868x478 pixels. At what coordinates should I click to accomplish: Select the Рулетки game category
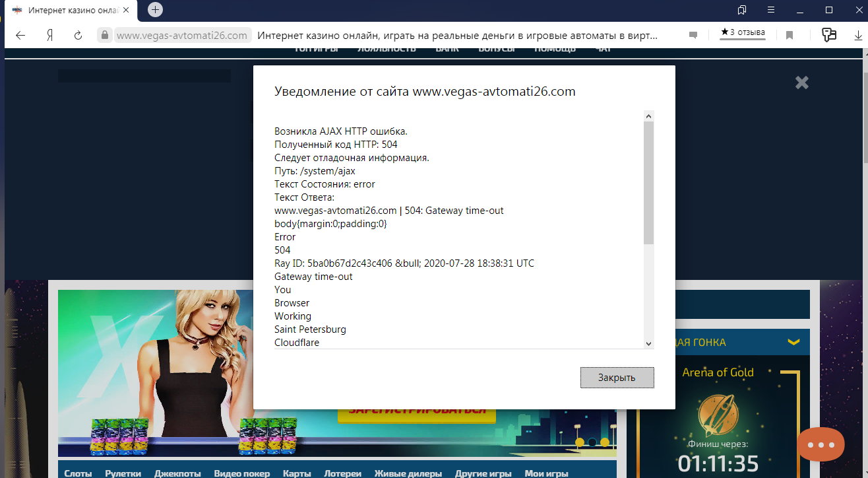point(123,473)
